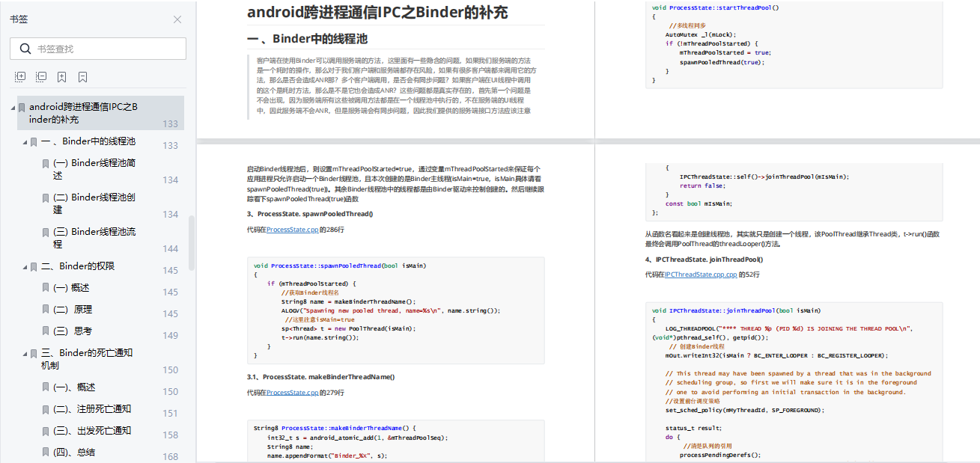The height and width of the screenshot is (463, 980).
Task: Add bookmark icon with plus
Action: click(62, 76)
